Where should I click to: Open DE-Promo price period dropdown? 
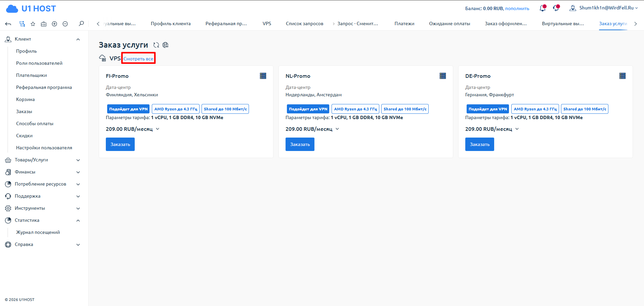(517, 129)
